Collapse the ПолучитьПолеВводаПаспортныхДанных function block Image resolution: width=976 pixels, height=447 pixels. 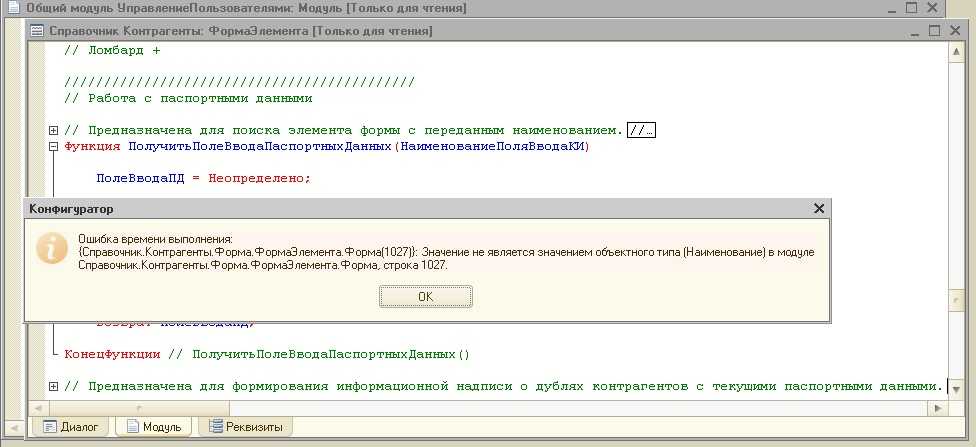(x=53, y=147)
